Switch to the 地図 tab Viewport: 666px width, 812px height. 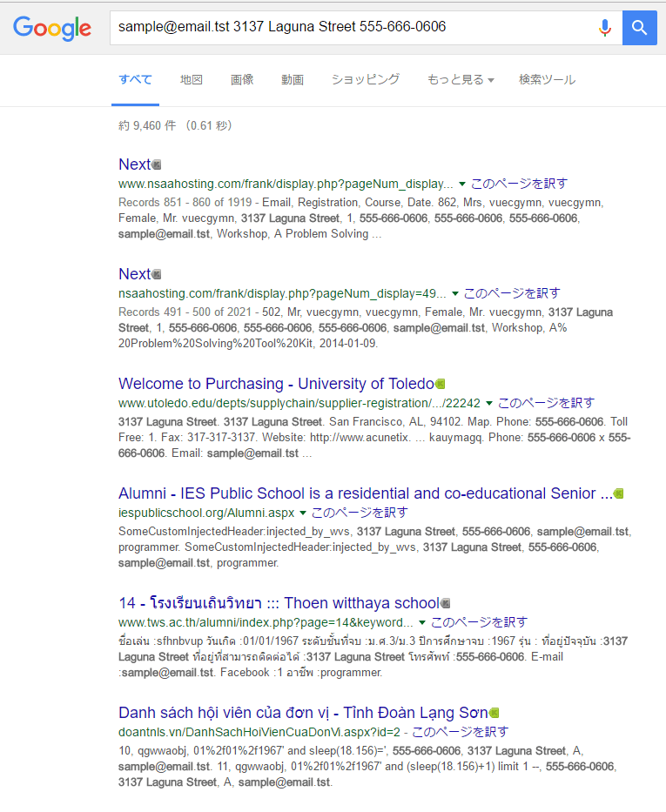pos(192,80)
